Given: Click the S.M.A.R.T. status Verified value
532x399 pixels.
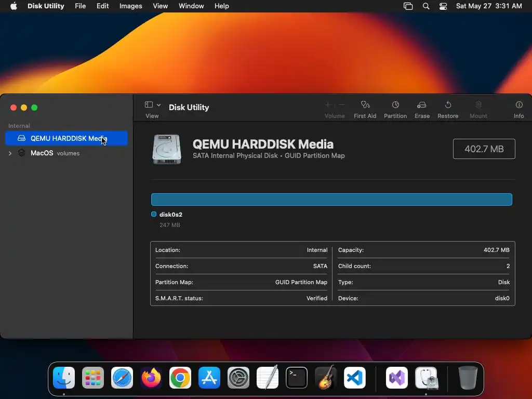Looking at the screenshot, I should point(316,298).
